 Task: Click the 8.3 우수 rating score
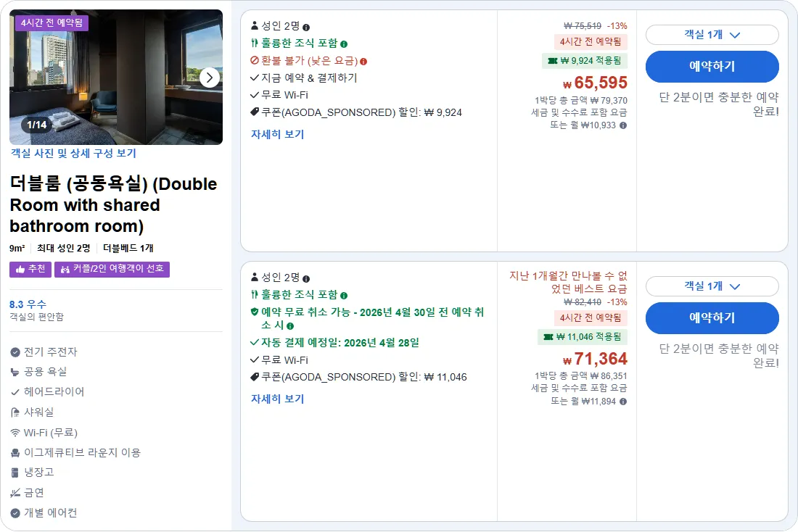pyautogui.click(x=28, y=304)
